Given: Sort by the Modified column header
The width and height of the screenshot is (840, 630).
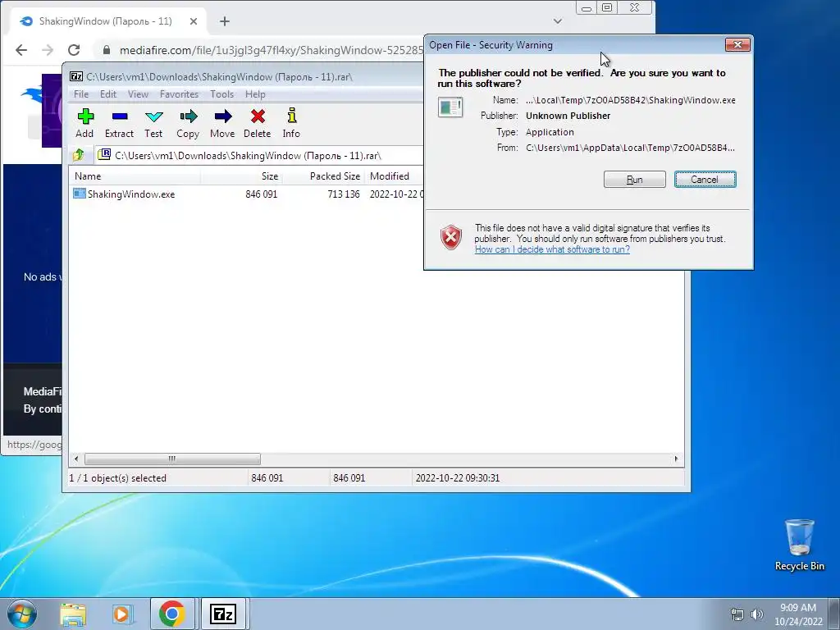Looking at the screenshot, I should [x=395, y=176].
